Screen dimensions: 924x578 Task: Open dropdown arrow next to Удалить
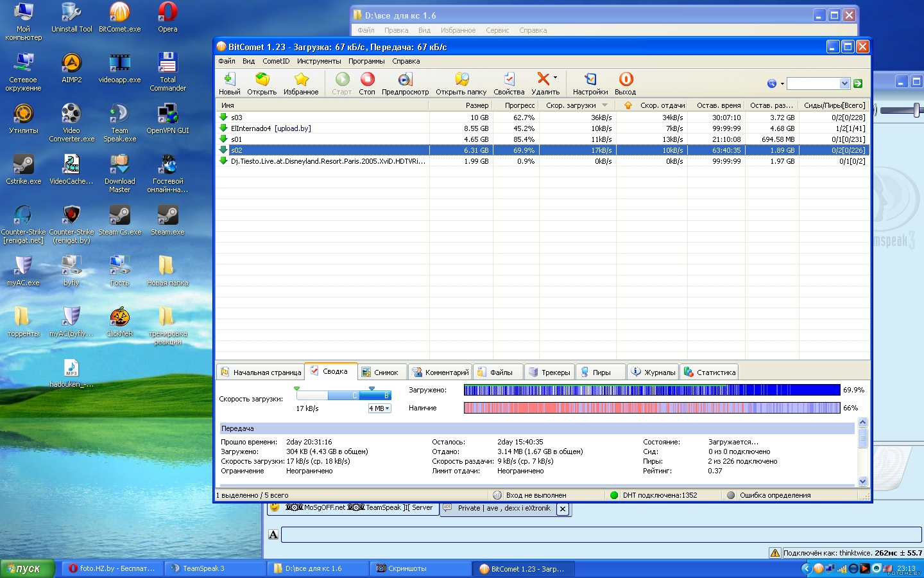coord(556,78)
